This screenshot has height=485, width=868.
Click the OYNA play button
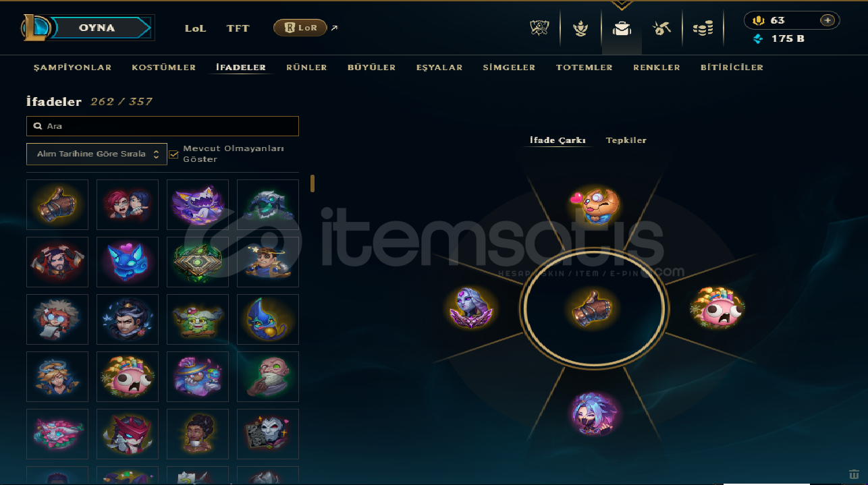pos(97,28)
